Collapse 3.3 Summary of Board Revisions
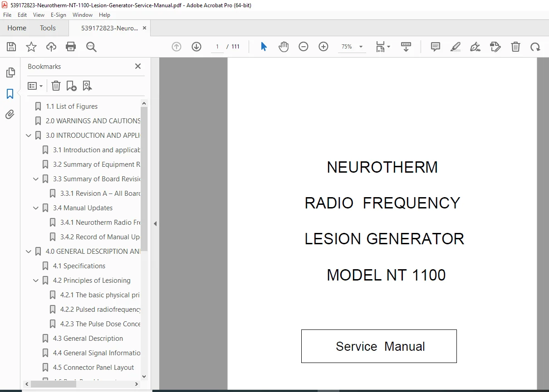549x392 pixels. 36,179
